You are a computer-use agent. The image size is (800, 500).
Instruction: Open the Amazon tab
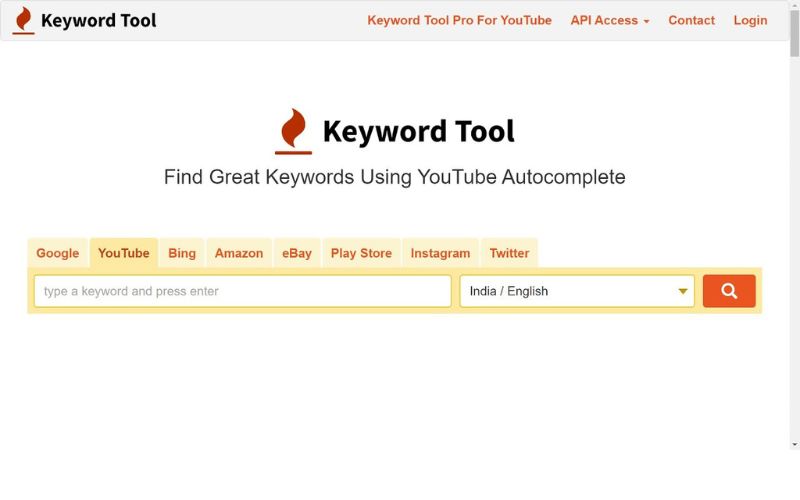[x=239, y=253]
